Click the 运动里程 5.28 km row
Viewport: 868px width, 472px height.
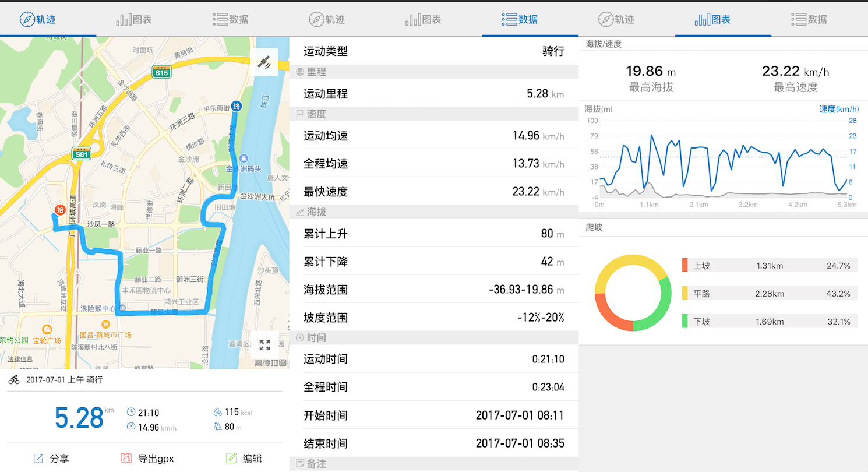[434, 93]
